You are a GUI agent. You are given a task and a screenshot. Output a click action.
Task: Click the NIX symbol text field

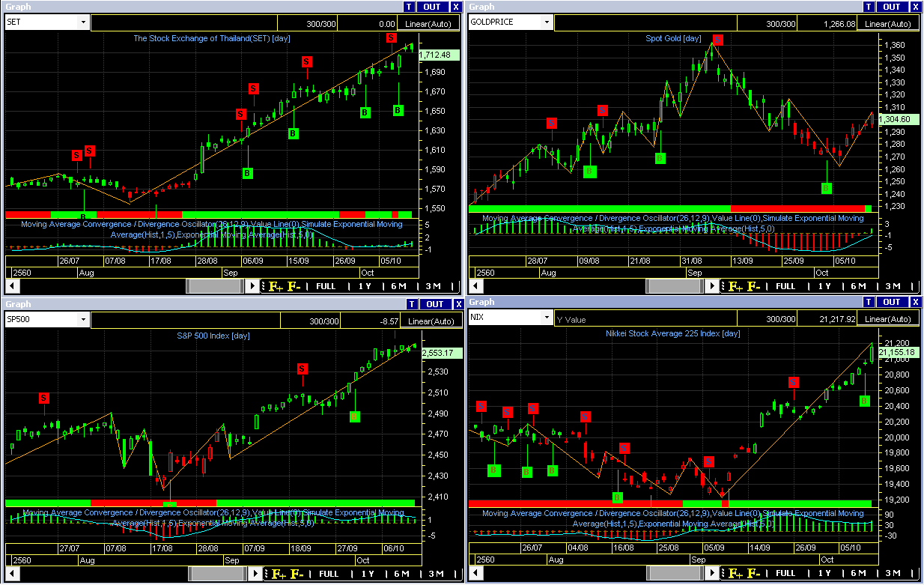(x=505, y=318)
